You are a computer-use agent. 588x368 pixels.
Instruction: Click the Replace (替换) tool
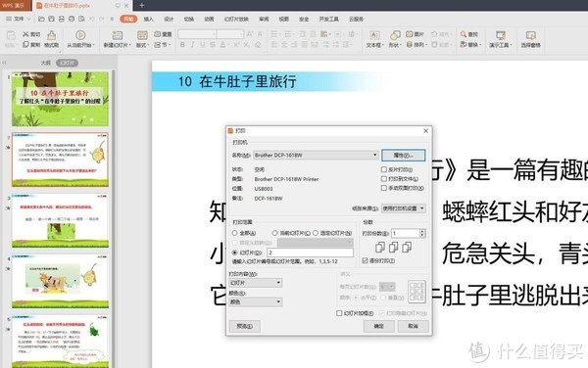469,45
